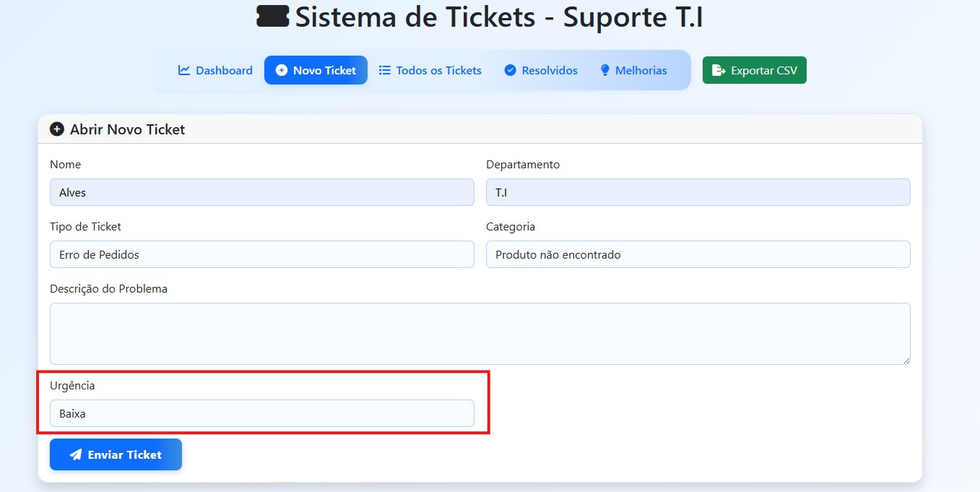Viewport: 980px width, 492px height.
Task: Open the Departamento selector showing T.I
Action: (698, 192)
